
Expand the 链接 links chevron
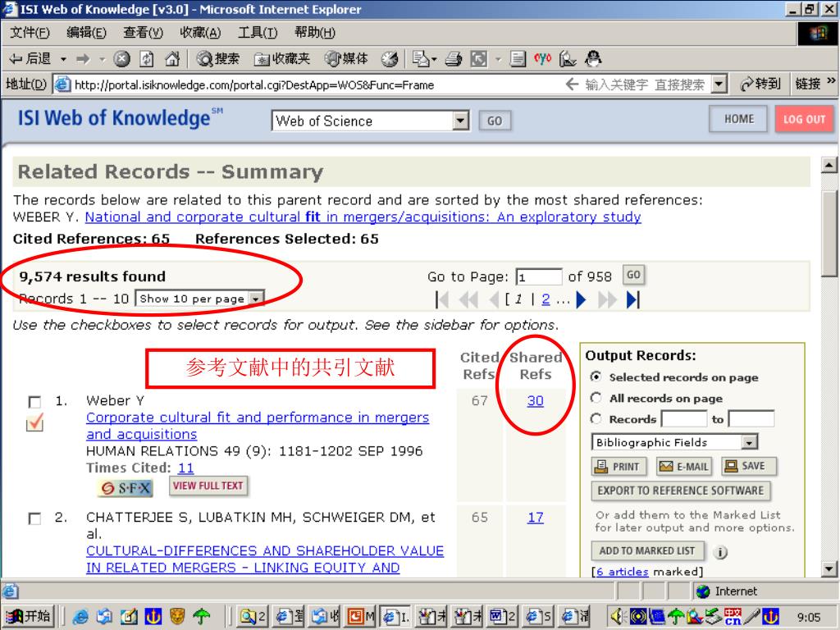point(831,81)
